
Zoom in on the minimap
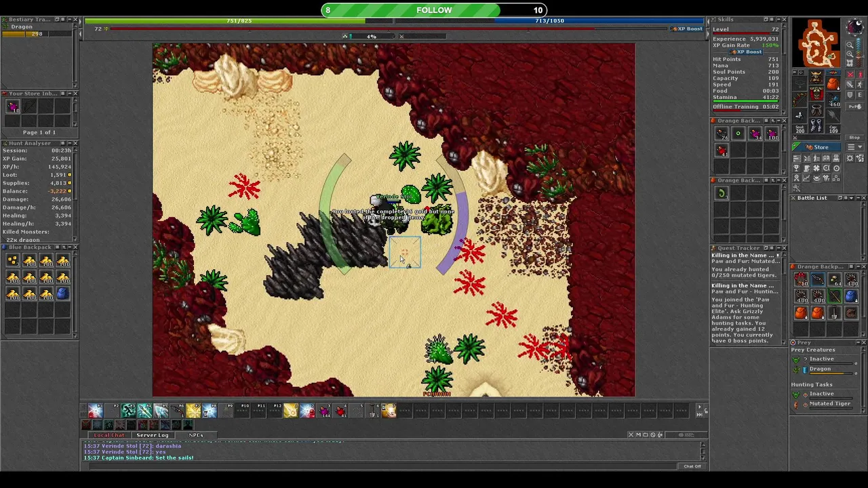click(x=850, y=54)
